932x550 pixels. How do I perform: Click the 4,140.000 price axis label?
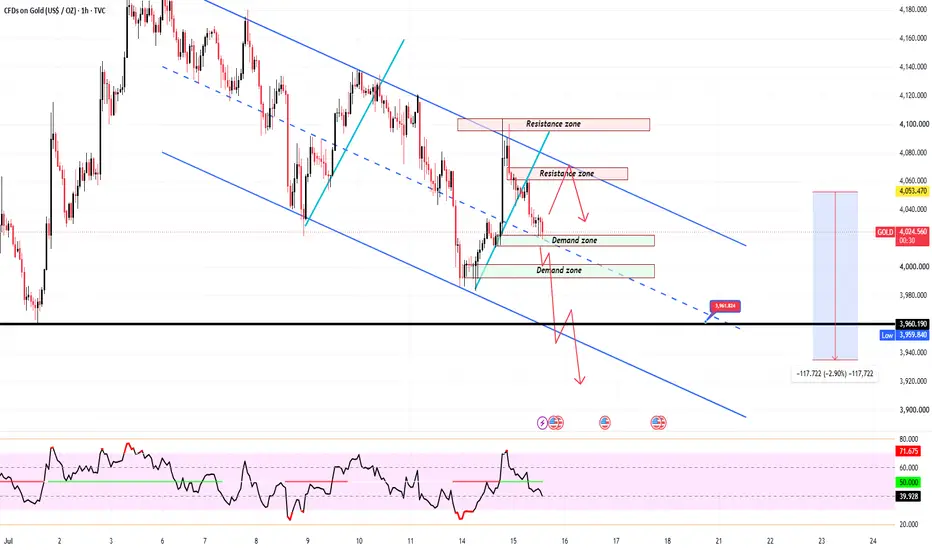click(x=914, y=67)
